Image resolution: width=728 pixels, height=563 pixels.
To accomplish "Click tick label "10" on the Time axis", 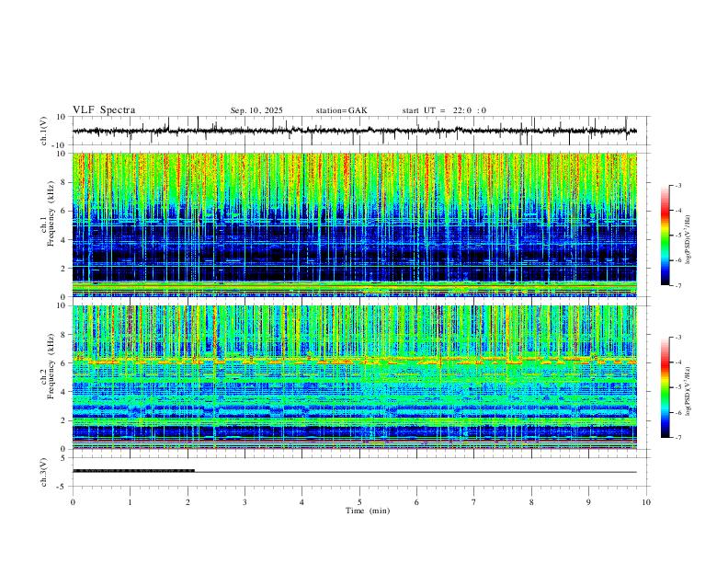I will coord(646,502).
